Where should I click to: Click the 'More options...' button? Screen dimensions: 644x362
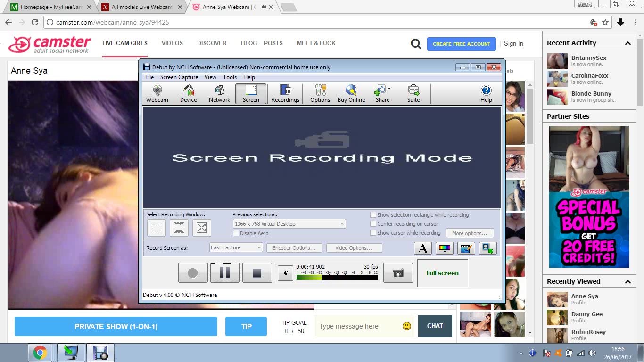469,233
